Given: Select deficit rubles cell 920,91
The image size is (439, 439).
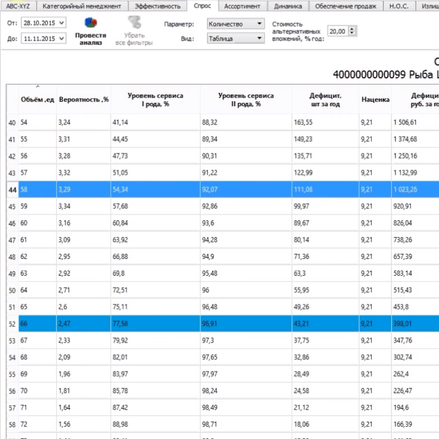Looking at the screenshot, I should point(415,206).
